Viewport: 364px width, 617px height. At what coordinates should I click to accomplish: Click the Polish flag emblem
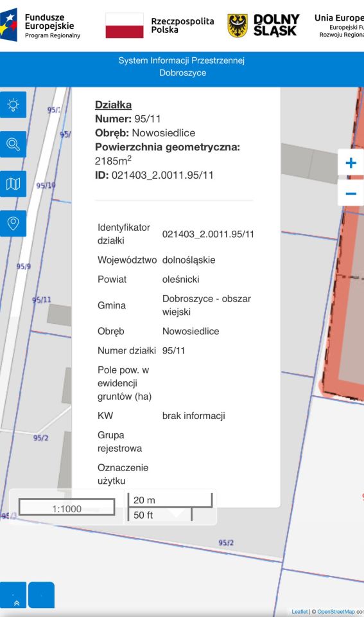pos(124,26)
